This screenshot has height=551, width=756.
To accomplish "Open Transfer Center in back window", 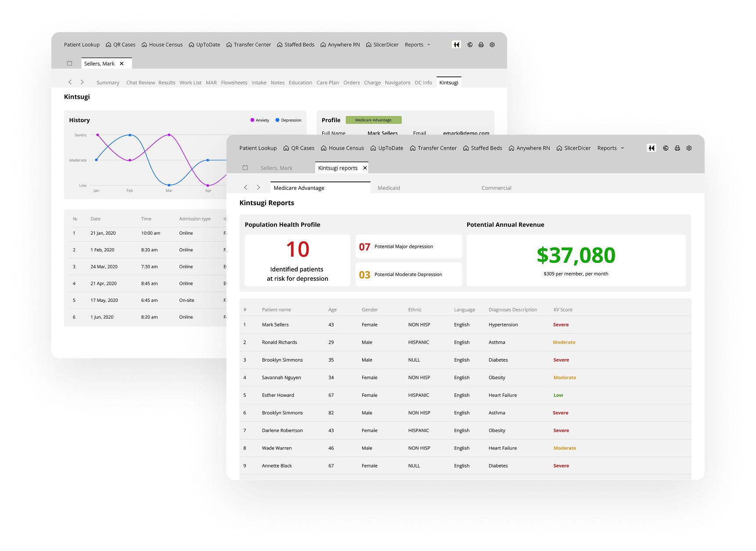I will [x=249, y=45].
